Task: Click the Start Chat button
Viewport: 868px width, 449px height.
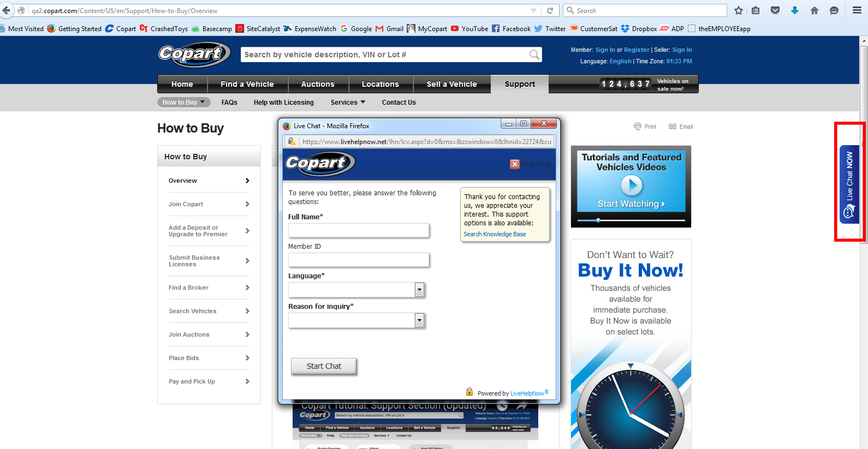Action: 324,366
